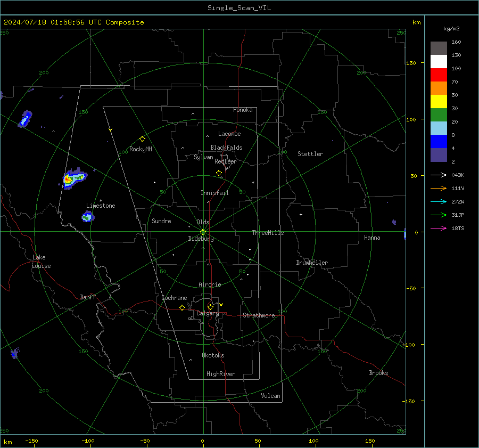Click the 04DK legend label

458,175
